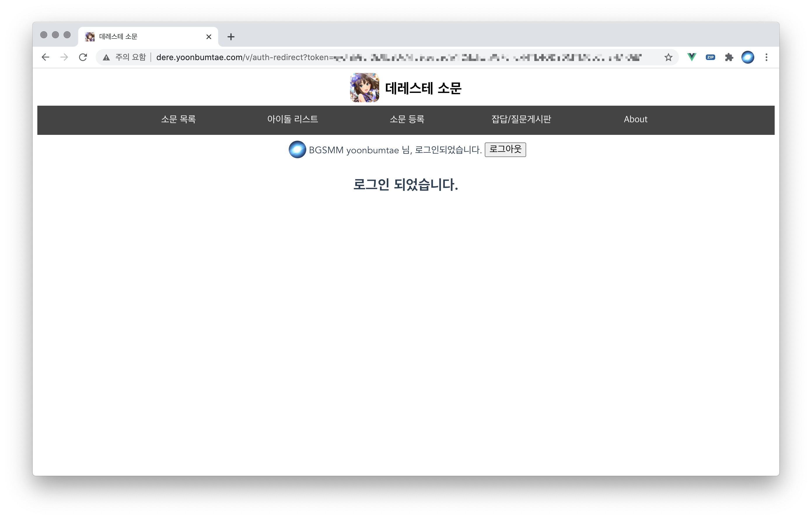Viewport: 812px width, 519px height.
Task: Open the Chrome profile avatar
Action: pos(748,58)
